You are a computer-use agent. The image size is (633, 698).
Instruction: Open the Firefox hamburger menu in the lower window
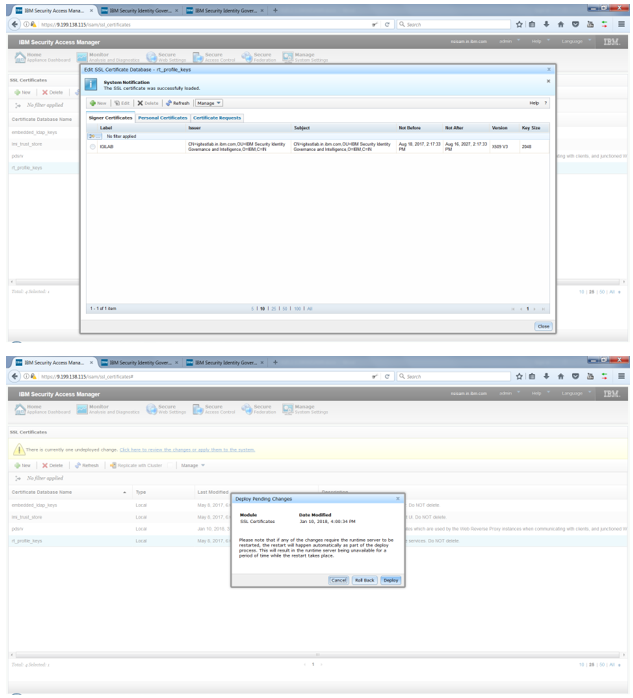click(x=621, y=376)
